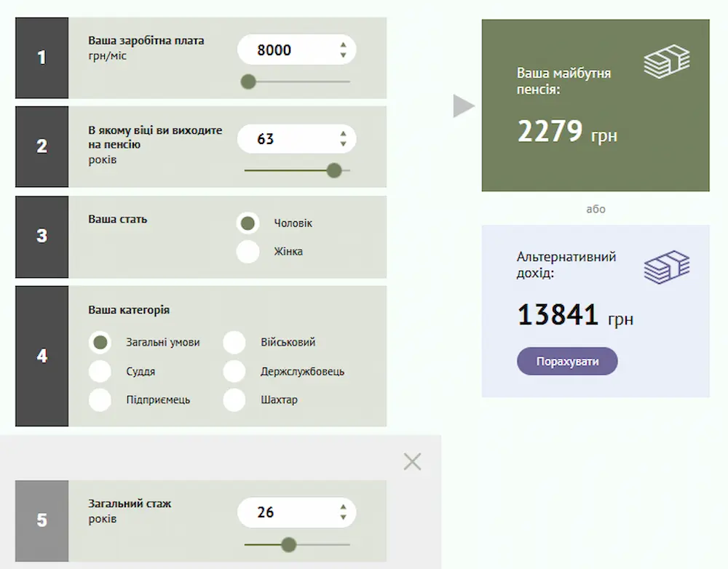Click the total experience slider handle
The width and height of the screenshot is (728, 569).
pyautogui.click(x=289, y=544)
